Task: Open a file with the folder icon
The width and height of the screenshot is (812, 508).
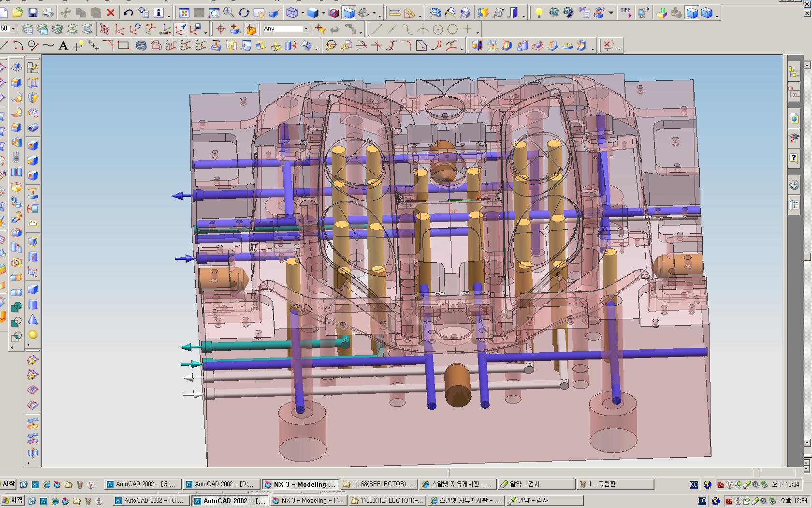Action: [17, 13]
